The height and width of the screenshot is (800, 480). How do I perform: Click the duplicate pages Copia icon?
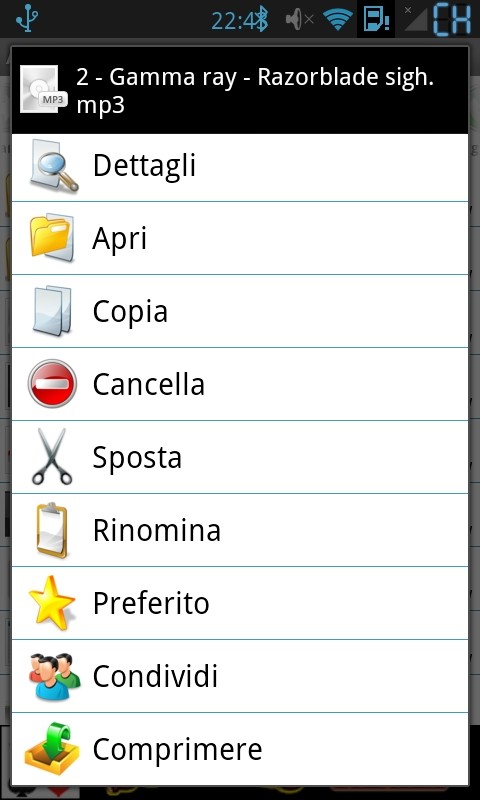coord(52,311)
